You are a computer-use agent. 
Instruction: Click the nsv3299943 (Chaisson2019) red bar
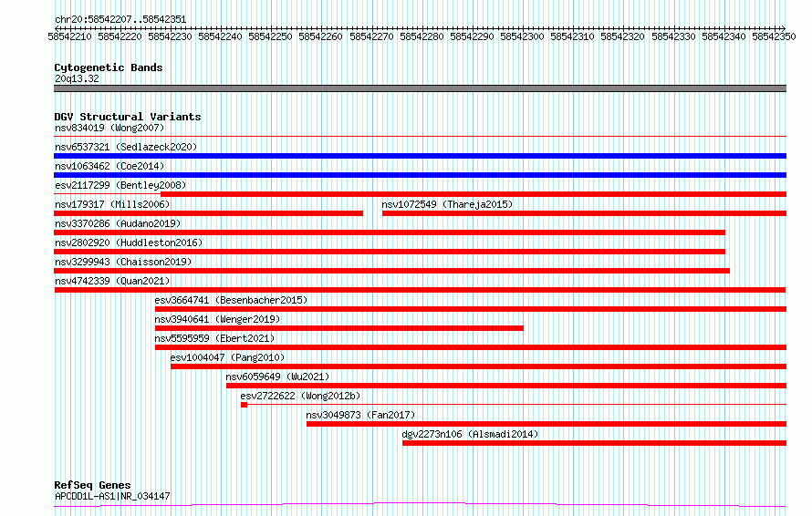(392, 271)
